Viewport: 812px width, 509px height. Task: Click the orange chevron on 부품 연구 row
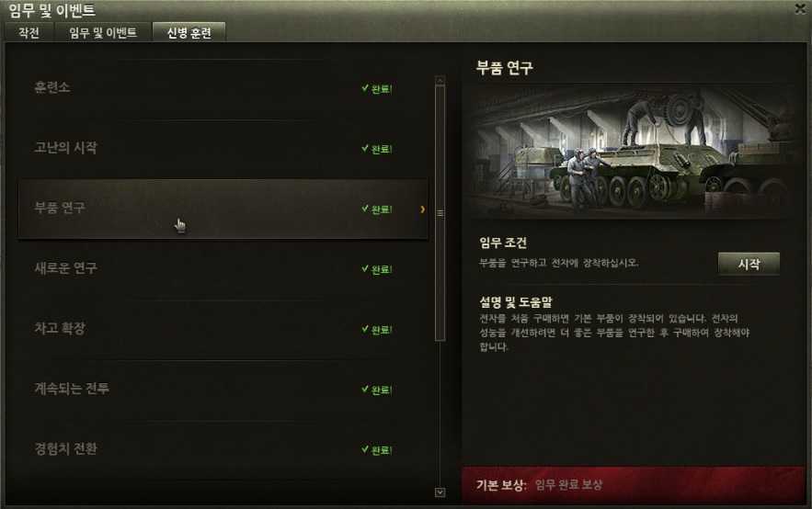pos(423,209)
